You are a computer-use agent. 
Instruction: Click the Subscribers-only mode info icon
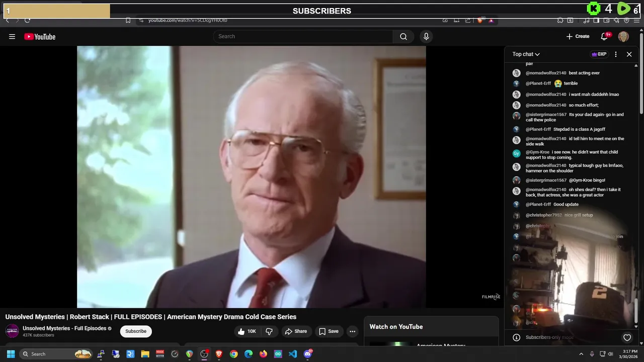click(x=516, y=337)
